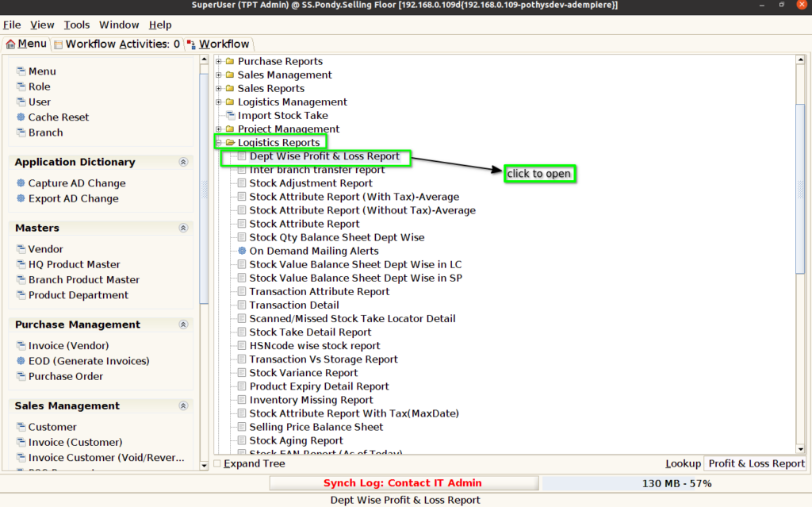812x507 pixels.
Task: Open the Tools menu
Action: pos(77,25)
